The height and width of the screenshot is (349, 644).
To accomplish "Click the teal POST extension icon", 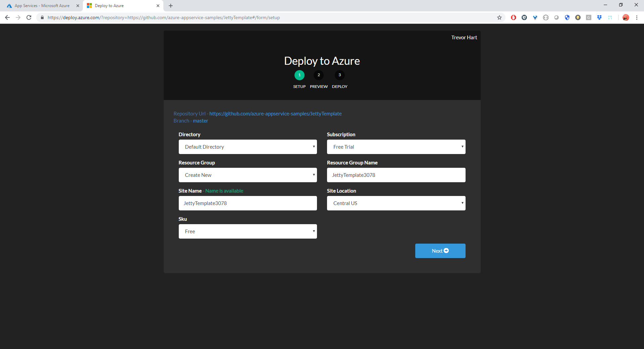I will tap(610, 17).
